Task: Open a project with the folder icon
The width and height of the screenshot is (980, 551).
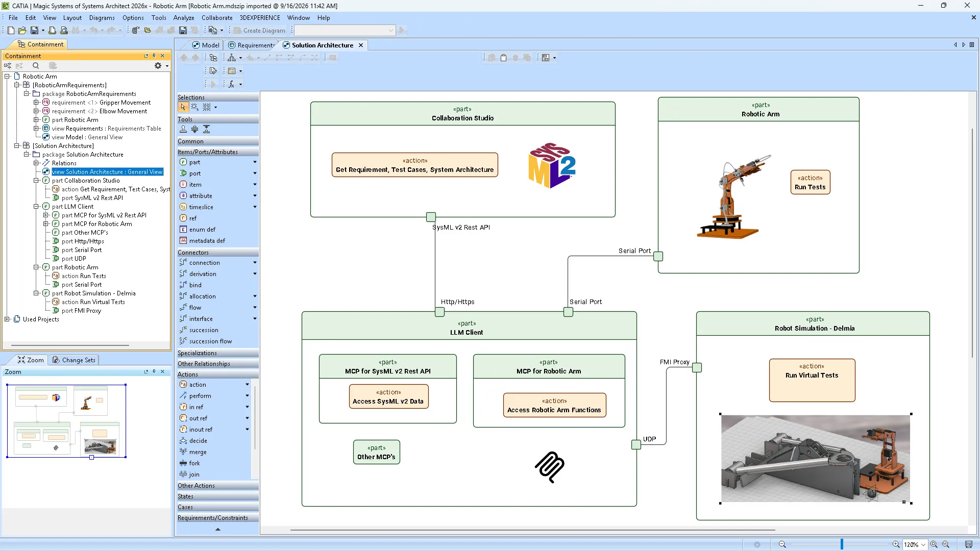Action: pyautogui.click(x=22, y=31)
